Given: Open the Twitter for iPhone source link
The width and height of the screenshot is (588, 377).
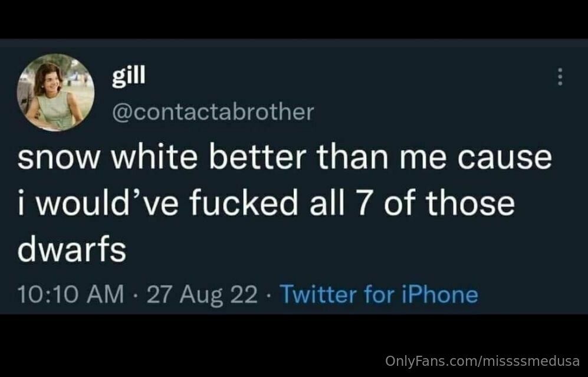Looking at the screenshot, I should pos(379,294).
